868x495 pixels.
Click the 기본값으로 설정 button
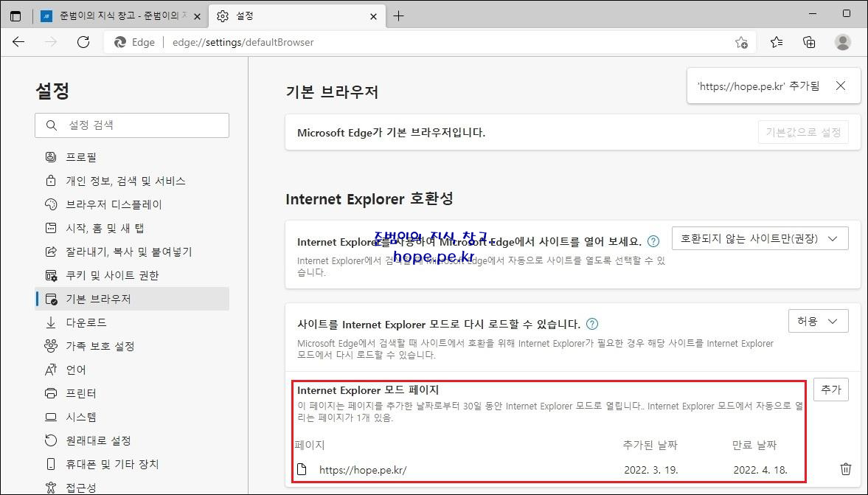(x=802, y=132)
